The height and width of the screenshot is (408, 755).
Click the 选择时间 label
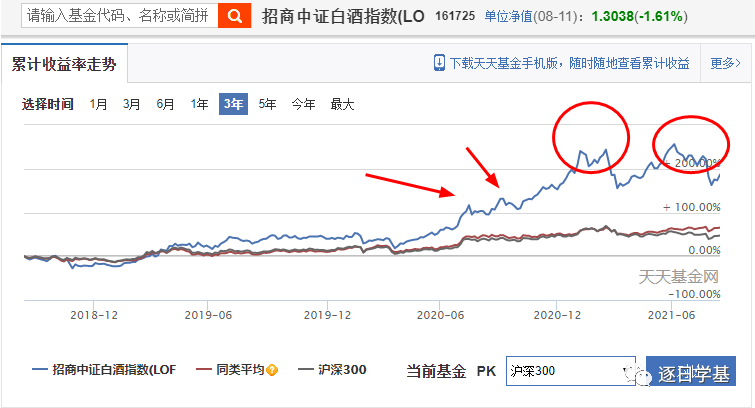tap(47, 104)
